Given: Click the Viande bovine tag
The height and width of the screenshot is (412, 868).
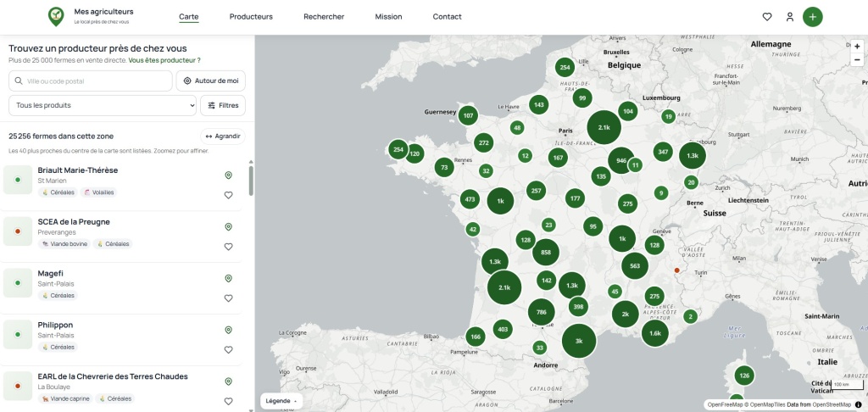Looking at the screenshot, I should [64, 243].
